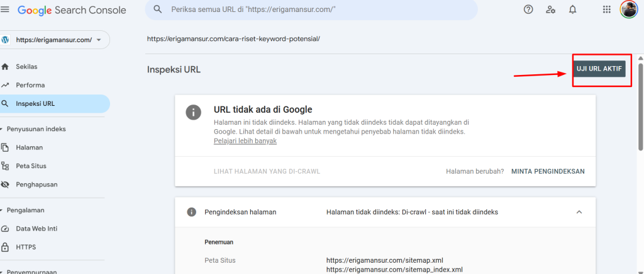Screen dimensions: 644x274
Task: Click the sitemap.xml URL
Action: click(x=384, y=260)
